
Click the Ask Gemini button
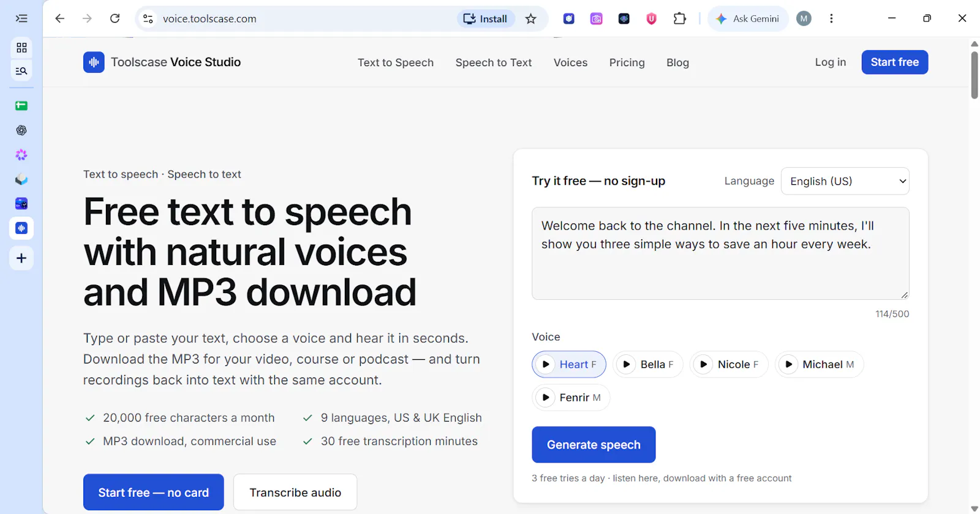coord(748,18)
